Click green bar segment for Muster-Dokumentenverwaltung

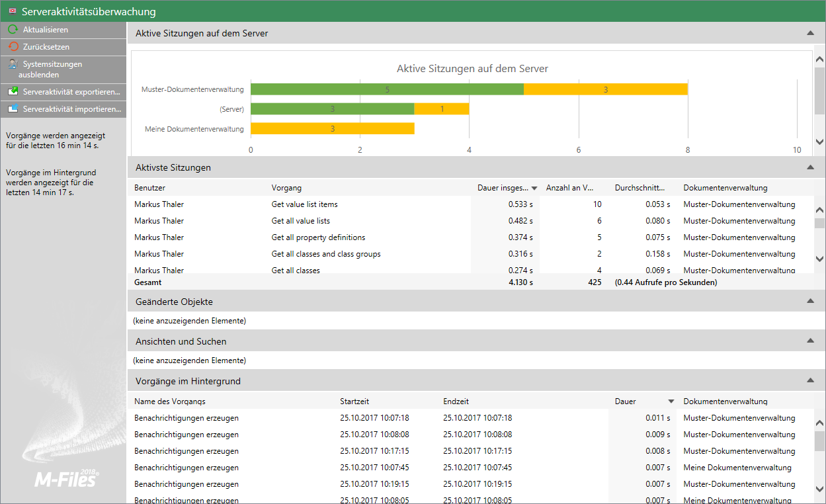(387, 89)
